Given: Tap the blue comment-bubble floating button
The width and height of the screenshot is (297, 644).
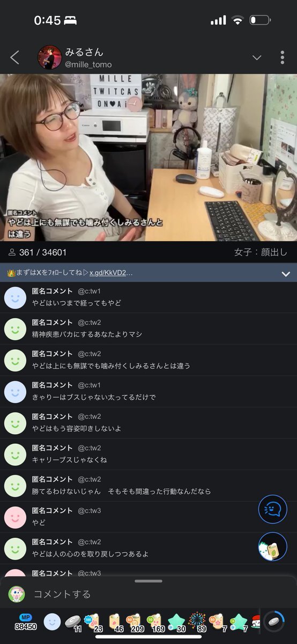Looking at the screenshot, I should (273, 509).
